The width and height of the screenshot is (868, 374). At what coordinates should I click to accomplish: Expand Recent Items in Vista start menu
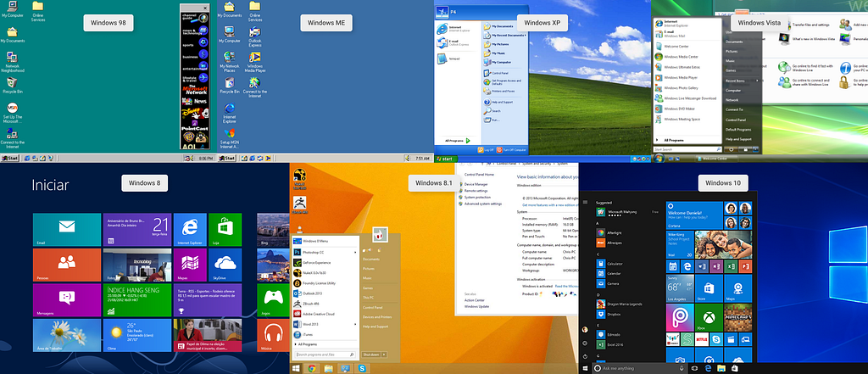click(x=741, y=81)
